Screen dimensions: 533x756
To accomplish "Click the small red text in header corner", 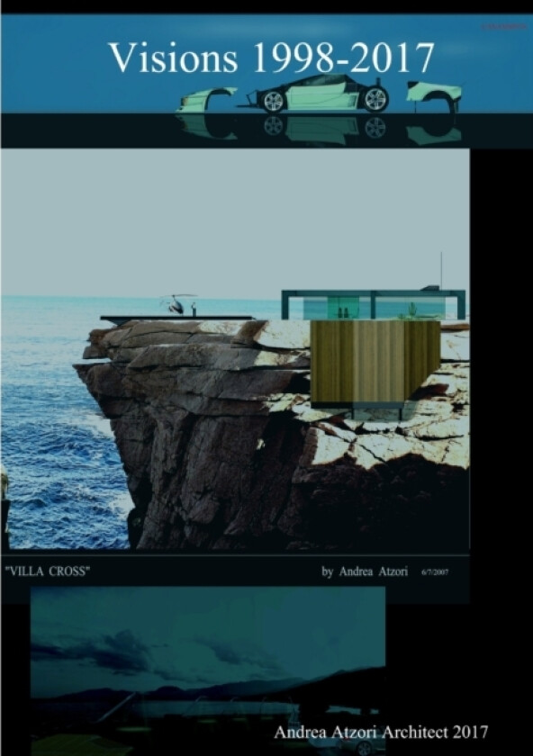I will pyautogui.click(x=504, y=27).
